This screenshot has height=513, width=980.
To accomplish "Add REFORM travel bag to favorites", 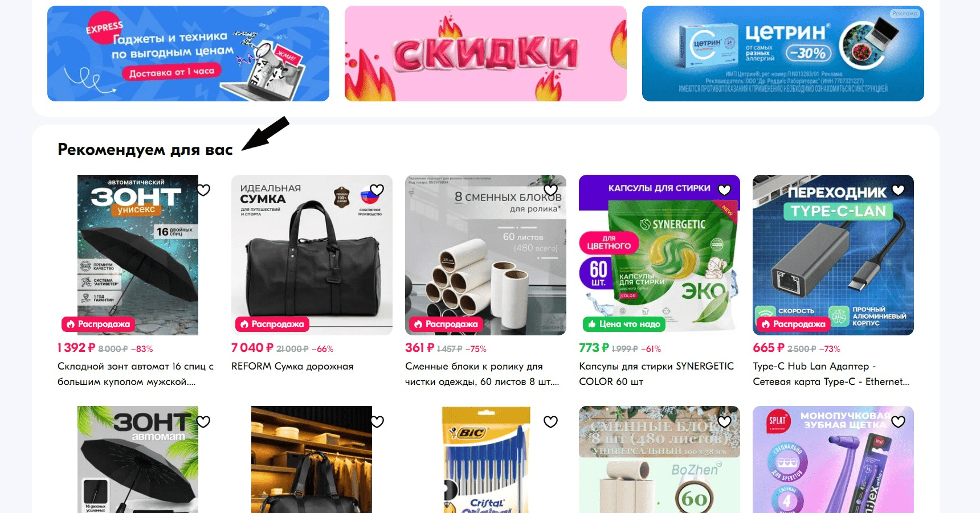I will 377,190.
